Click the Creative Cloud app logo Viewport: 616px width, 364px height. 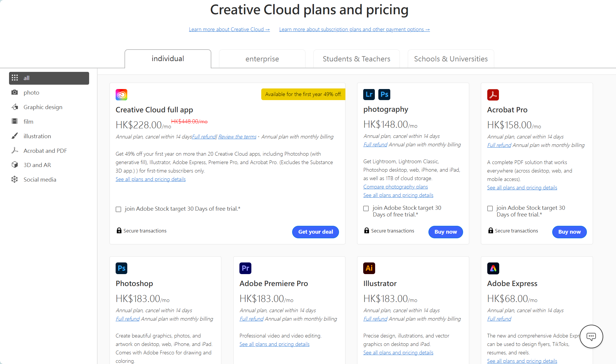point(121,95)
